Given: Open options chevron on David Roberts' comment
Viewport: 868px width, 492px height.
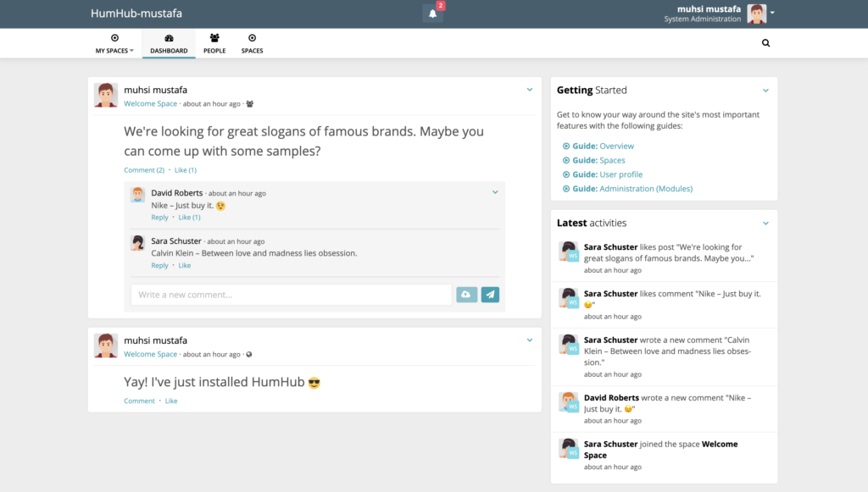Looking at the screenshot, I should 495,192.
